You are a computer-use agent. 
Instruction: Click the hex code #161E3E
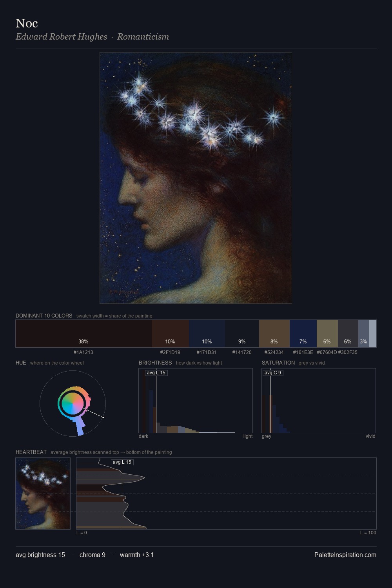pos(303,352)
